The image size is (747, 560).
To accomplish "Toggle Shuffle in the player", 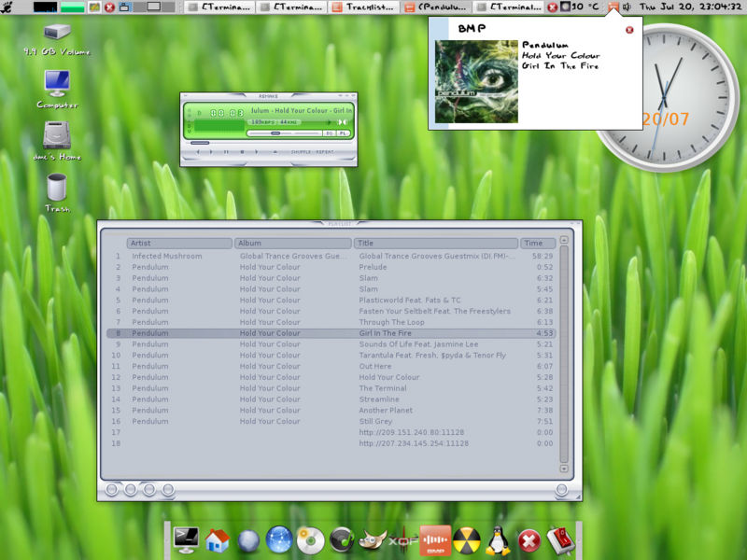I will click(x=301, y=152).
